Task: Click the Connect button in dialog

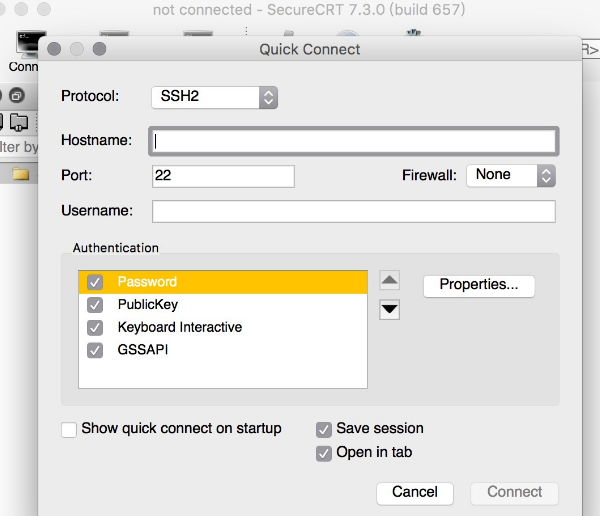Action: point(514,492)
